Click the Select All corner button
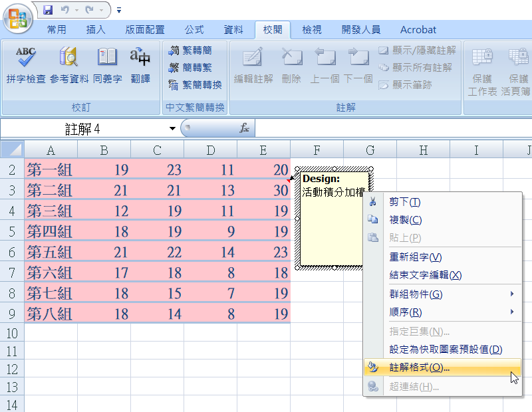 pos(12,150)
